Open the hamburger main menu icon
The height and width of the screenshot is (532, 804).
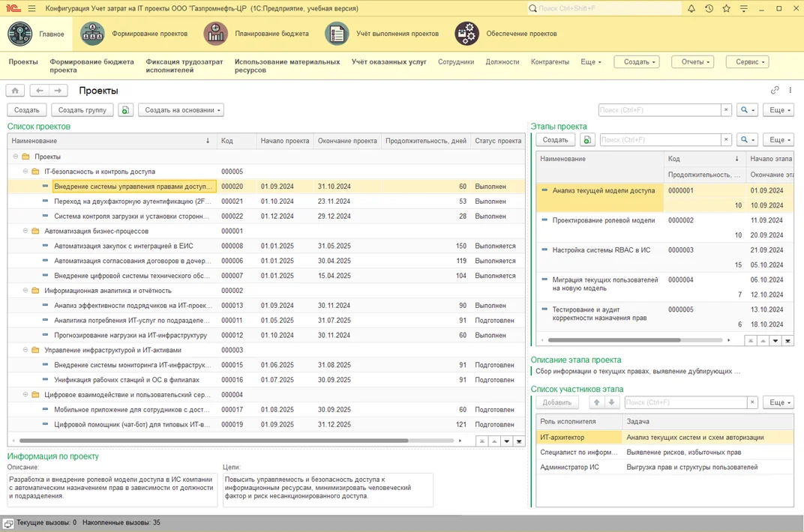31,9
